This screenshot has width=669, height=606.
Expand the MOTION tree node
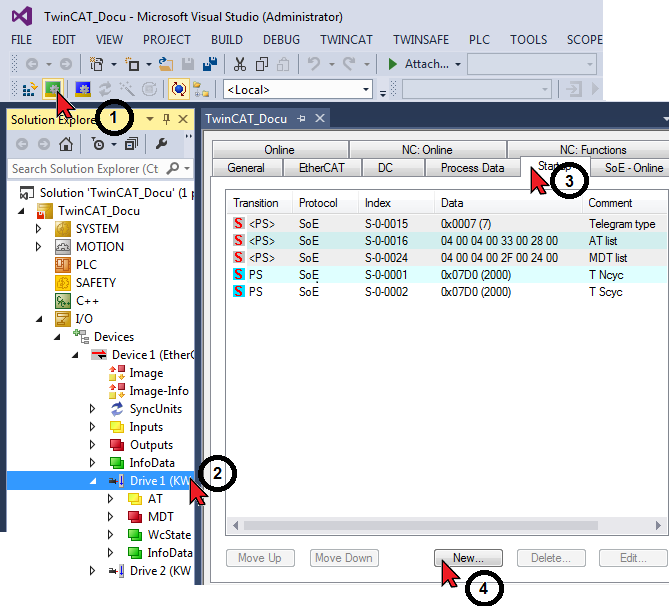[x=38, y=247]
